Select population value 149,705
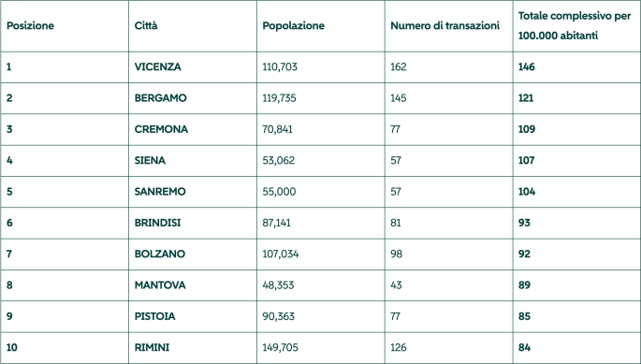 point(281,348)
